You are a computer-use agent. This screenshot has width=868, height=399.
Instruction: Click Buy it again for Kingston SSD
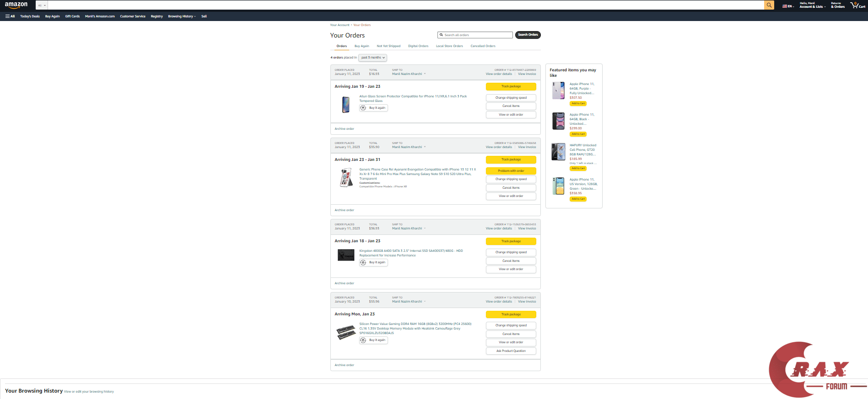click(373, 262)
